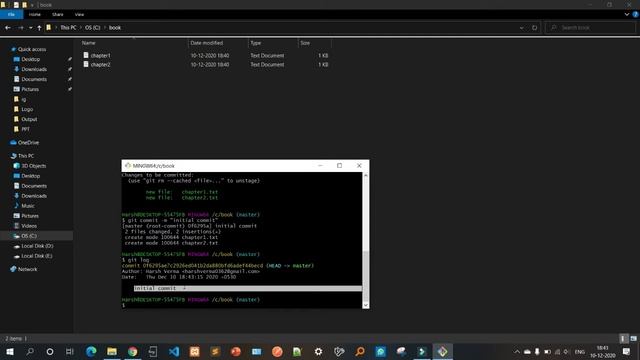Open the pinned Downloads under Quick access
The width and height of the screenshot is (640, 360).
pos(34,69)
